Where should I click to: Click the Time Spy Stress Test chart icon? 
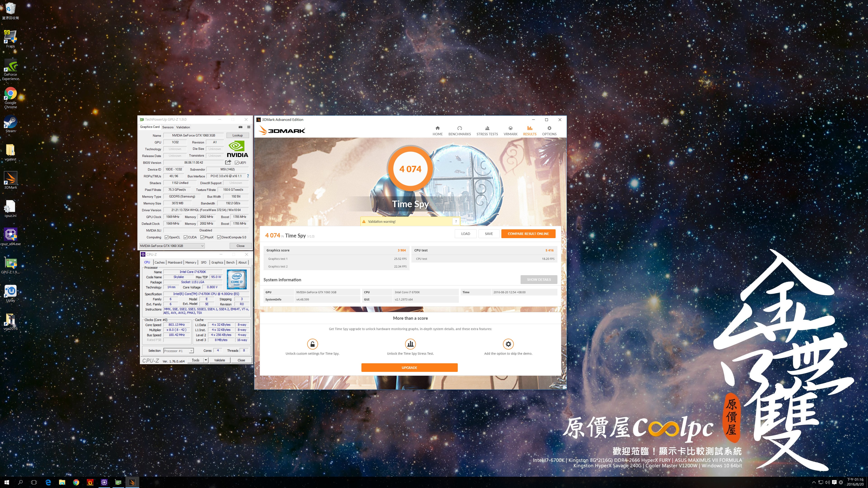pyautogui.click(x=410, y=344)
